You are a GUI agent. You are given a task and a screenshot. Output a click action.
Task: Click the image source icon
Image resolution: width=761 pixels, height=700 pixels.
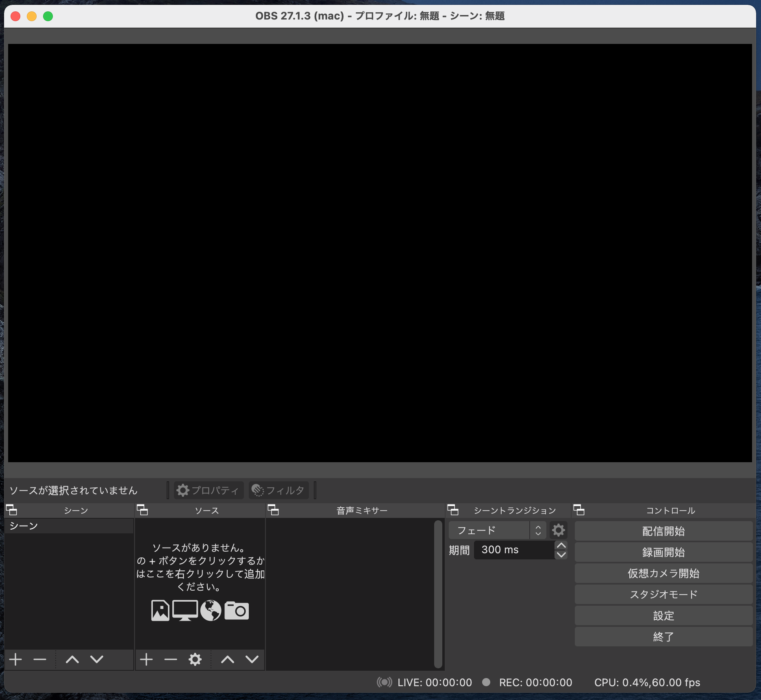tap(160, 611)
